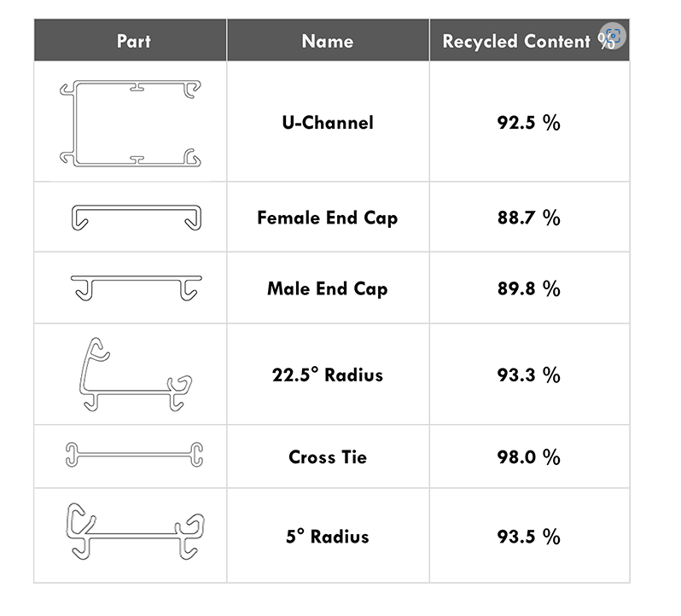
Task: Select the Cross Tie name text
Action: [x=328, y=457]
